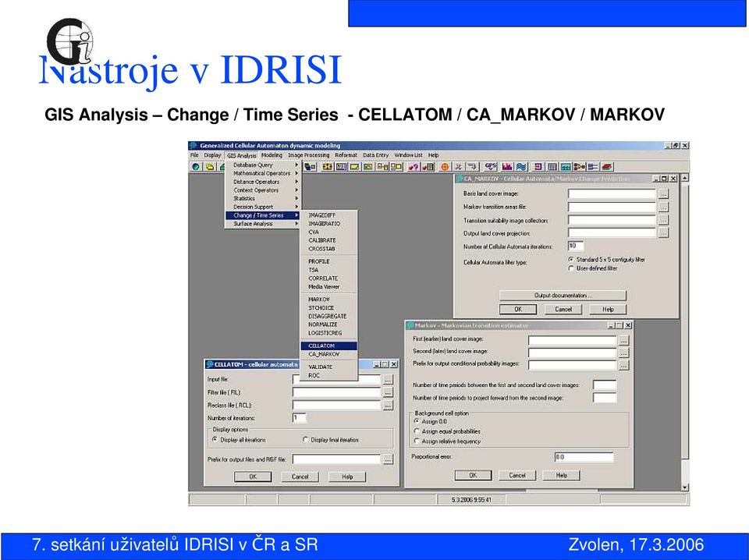Click the bent arrow toolbar icon left of GPS
The width and height of the screenshot is (749, 560).
473,167
